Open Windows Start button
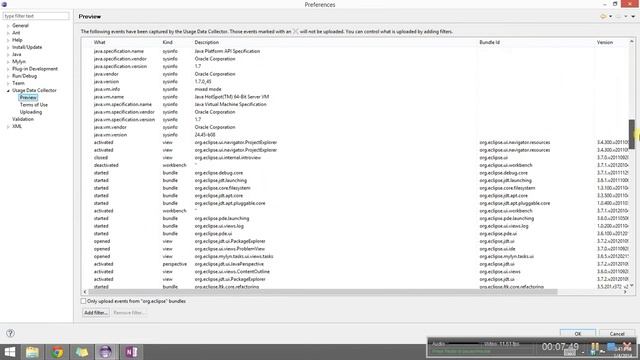 [x=9, y=352]
